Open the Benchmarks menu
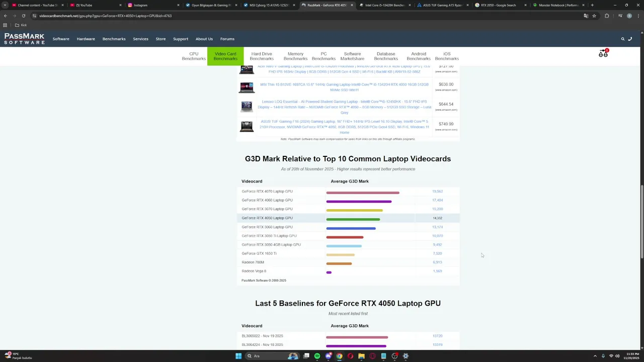This screenshot has width=644, height=362. pos(114,39)
